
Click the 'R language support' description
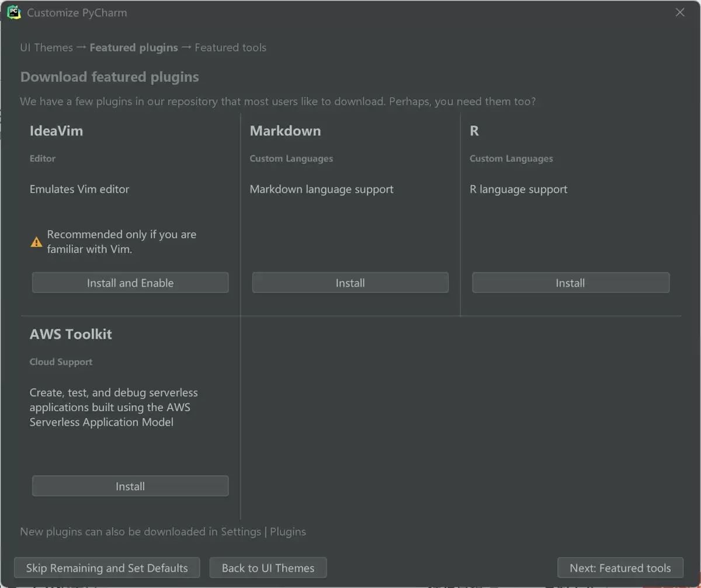tap(519, 189)
